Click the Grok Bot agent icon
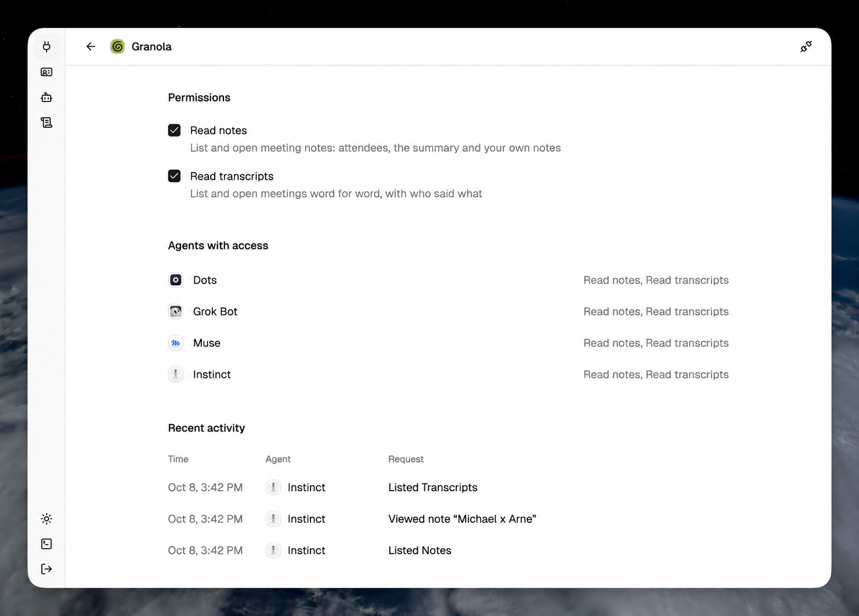 [175, 311]
